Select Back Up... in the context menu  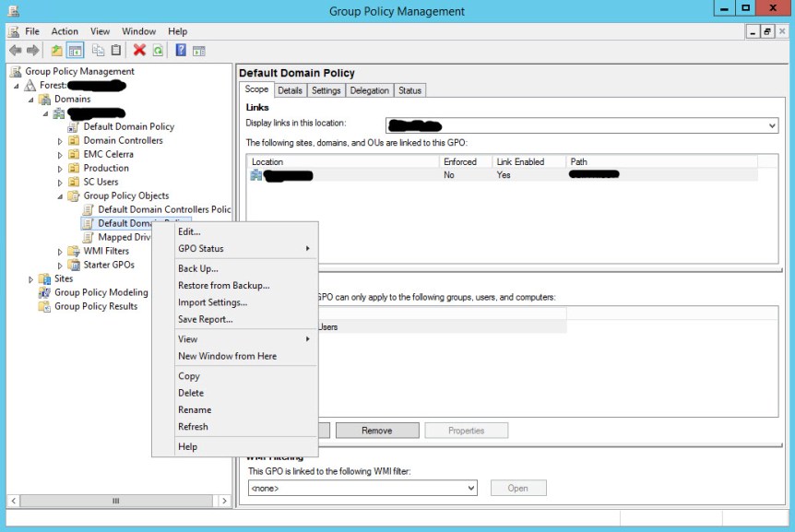pyautogui.click(x=197, y=268)
